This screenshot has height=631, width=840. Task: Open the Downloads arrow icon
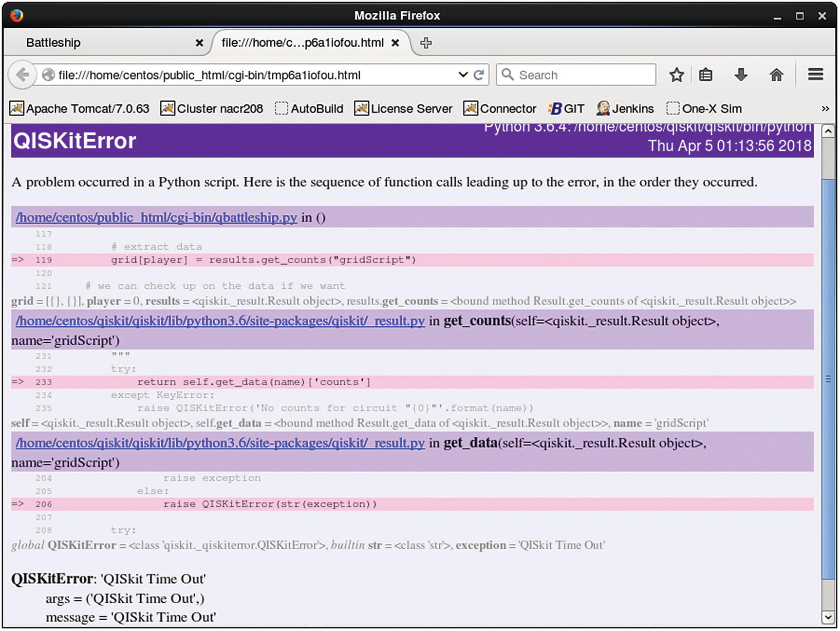[x=741, y=75]
